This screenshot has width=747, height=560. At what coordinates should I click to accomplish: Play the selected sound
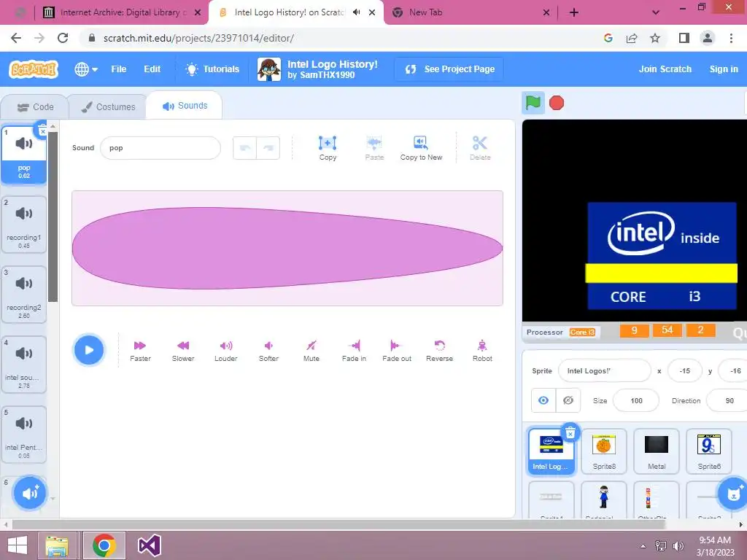point(88,350)
